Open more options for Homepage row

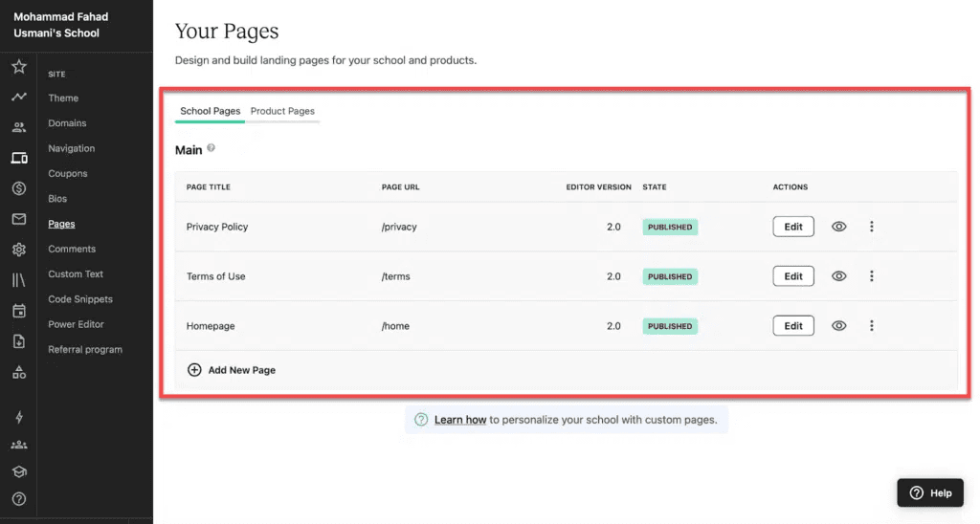point(871,325)
